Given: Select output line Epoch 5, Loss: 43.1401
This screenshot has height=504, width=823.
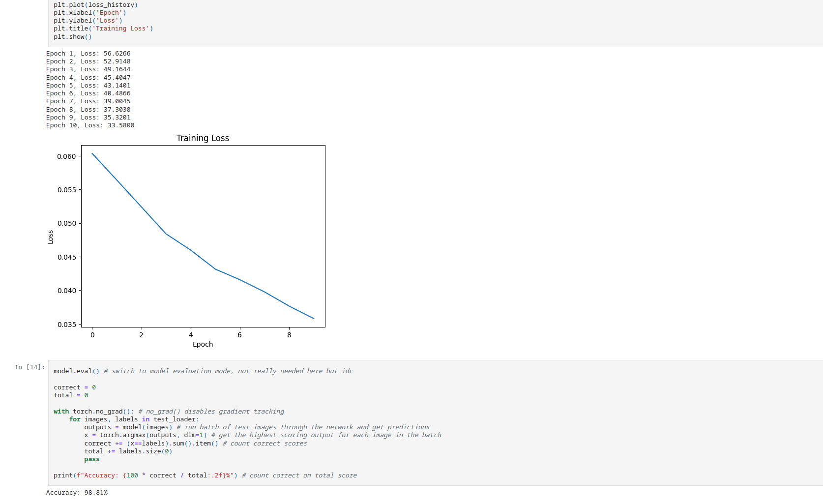Looking at the screenshot, I should pyautogui.click(x=88, y=86).
